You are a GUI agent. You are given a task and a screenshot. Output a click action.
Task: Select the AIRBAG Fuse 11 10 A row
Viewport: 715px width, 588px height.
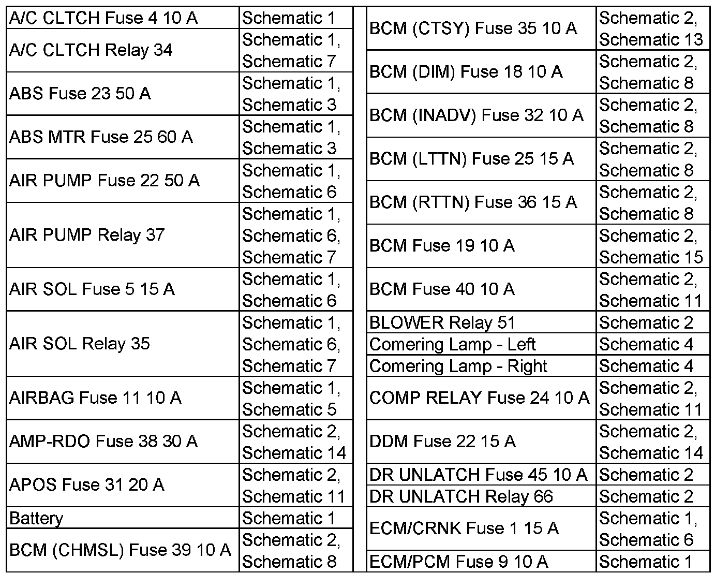click(95, 398)
